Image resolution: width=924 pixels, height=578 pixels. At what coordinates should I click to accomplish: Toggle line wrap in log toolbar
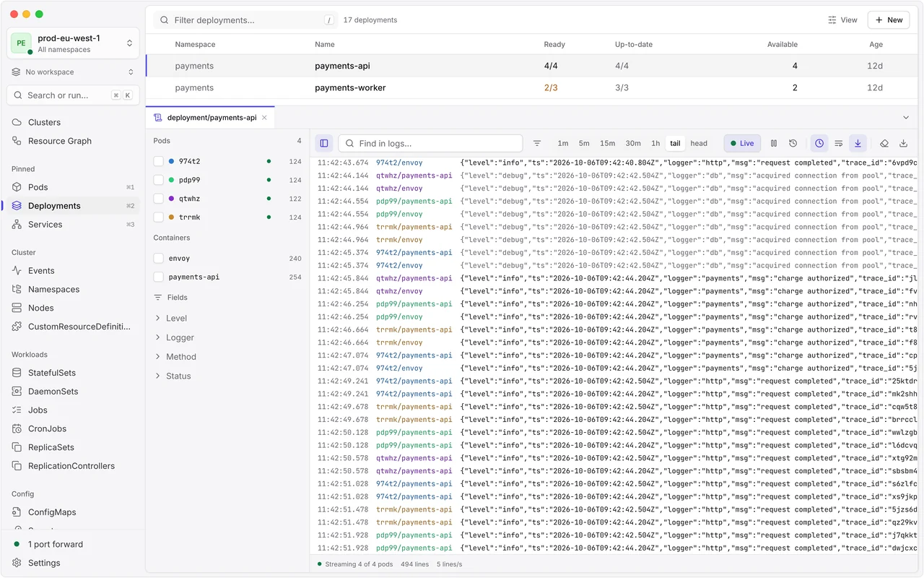click(839, 143)
